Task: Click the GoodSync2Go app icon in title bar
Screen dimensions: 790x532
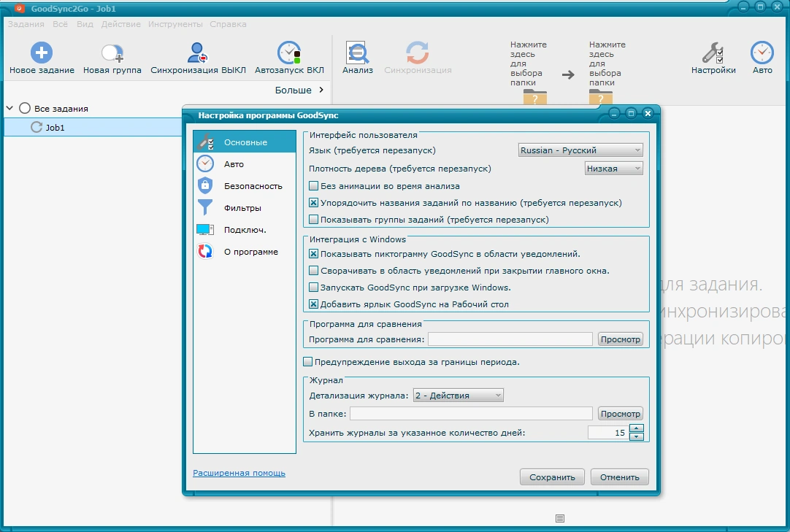Action: (x=20, y=8)
